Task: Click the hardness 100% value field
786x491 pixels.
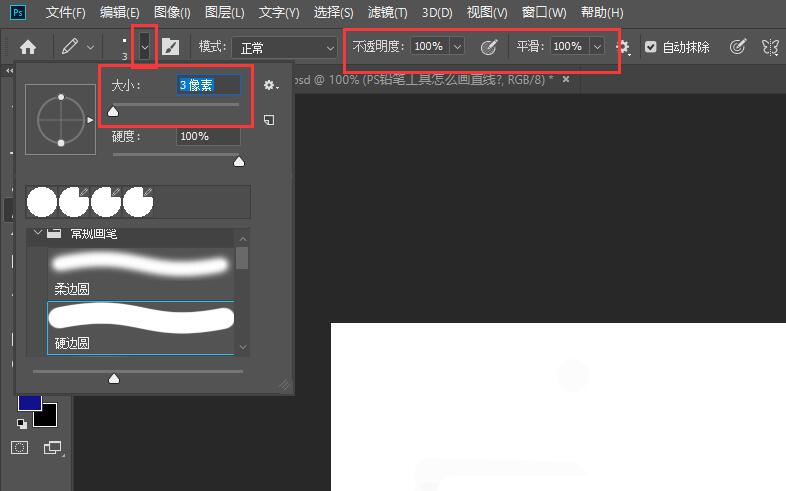Action: (209, 136)
